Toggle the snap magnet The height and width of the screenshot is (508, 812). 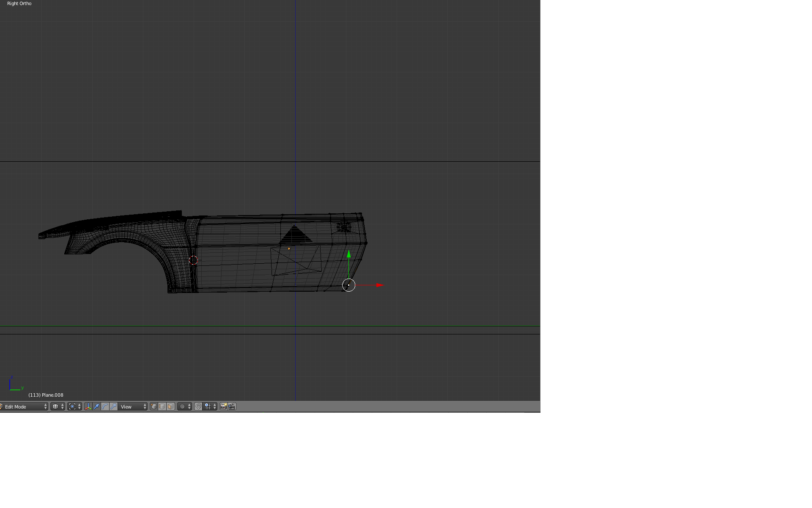198,407
